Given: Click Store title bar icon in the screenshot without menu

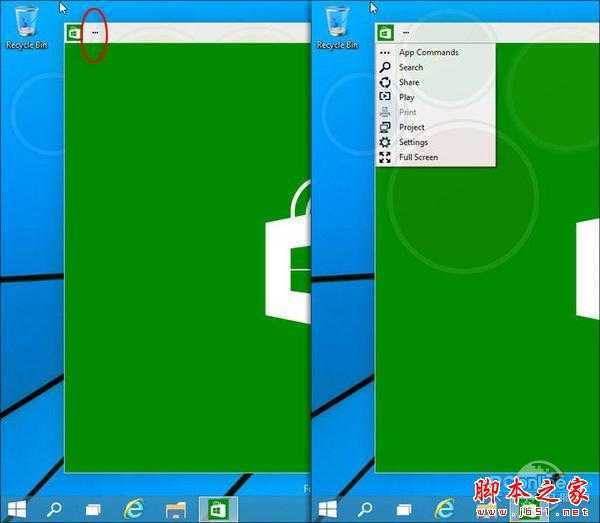Looking at the screenshot, I should [74, 33].
